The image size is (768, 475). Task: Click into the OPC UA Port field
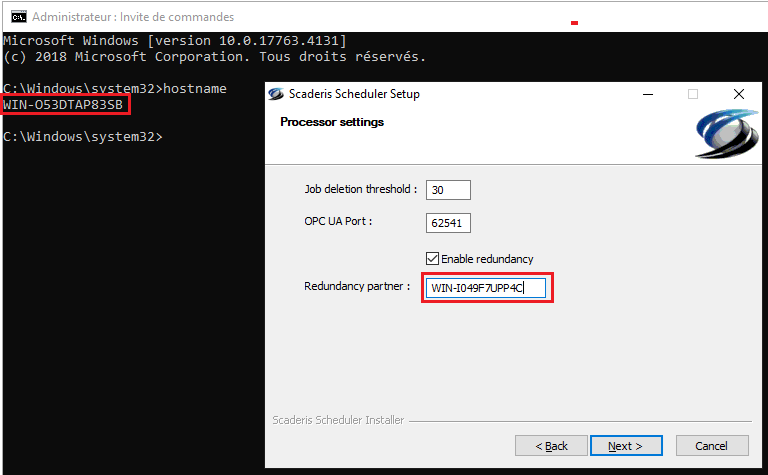447,223
